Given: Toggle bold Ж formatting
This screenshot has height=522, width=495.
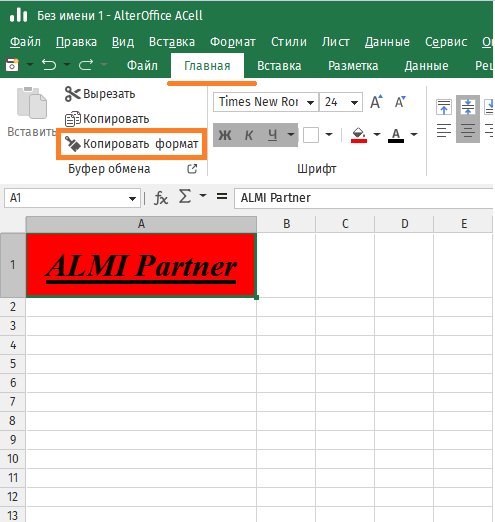Looking at the screenshot, I should point(225,135).
